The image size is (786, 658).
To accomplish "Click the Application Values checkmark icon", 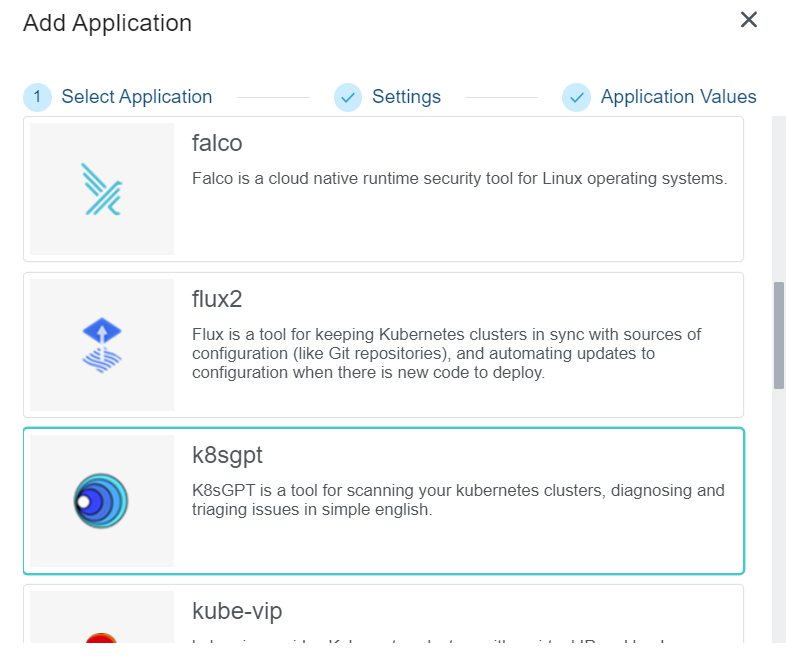I will 576,97.
